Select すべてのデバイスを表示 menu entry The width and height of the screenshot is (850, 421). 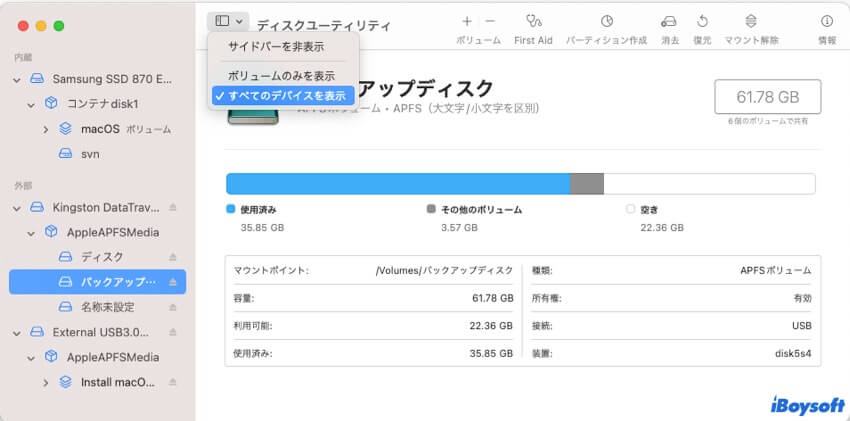point(283,95)
